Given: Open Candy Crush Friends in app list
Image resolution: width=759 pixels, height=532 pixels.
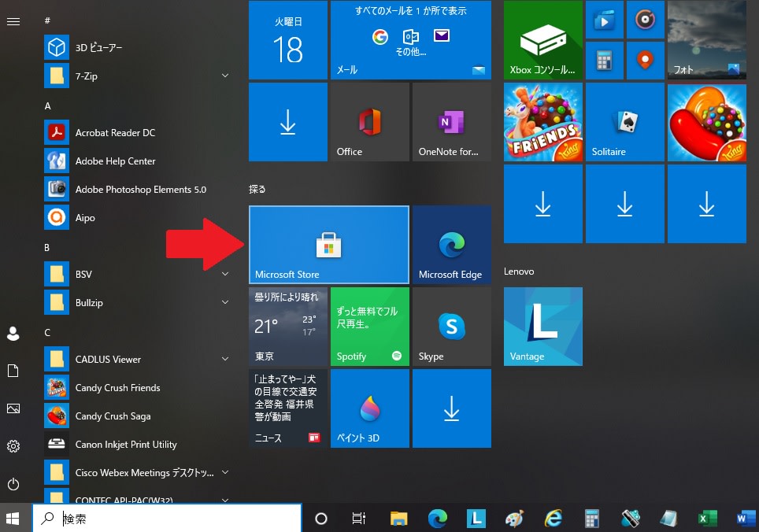Looking at the screenshot, I should coord(138,388).
